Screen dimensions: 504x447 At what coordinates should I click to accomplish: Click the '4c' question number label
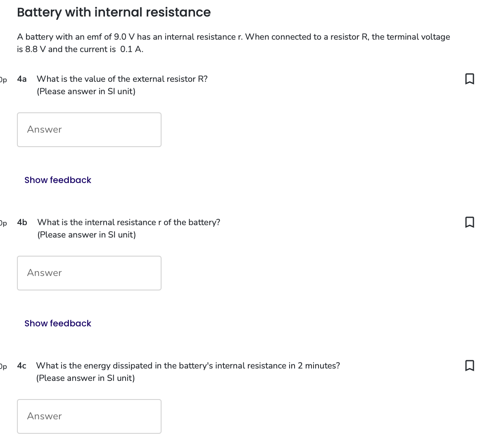[x=22, y=366]
